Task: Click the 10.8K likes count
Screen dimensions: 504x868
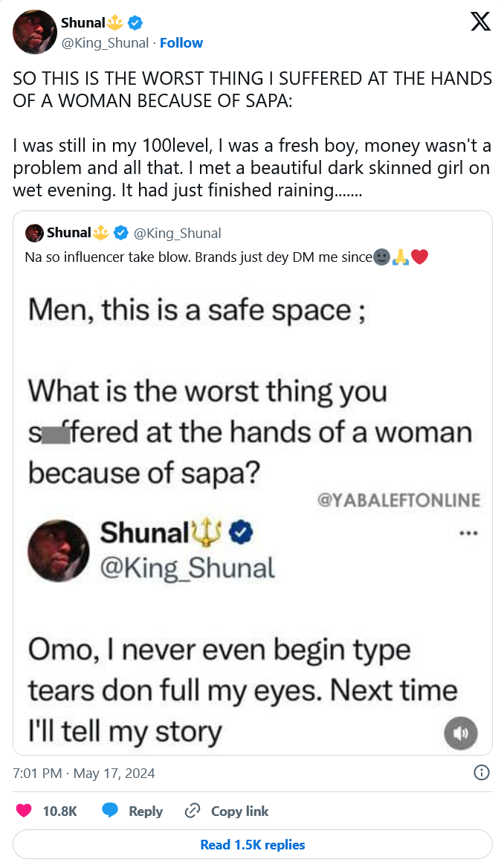Action: click(60, 811)
